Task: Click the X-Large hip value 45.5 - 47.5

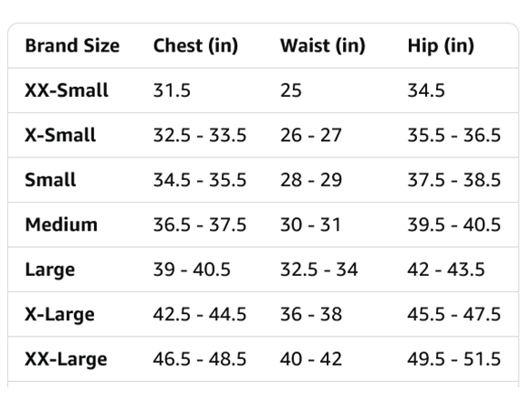Action: point(454,315)
